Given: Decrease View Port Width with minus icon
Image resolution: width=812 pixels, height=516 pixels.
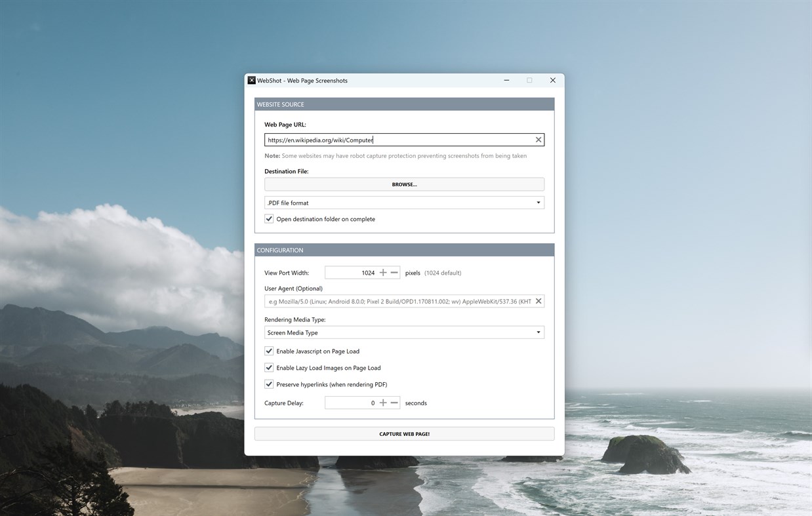Looking at the screenshot, I should [x=394, y=271].
